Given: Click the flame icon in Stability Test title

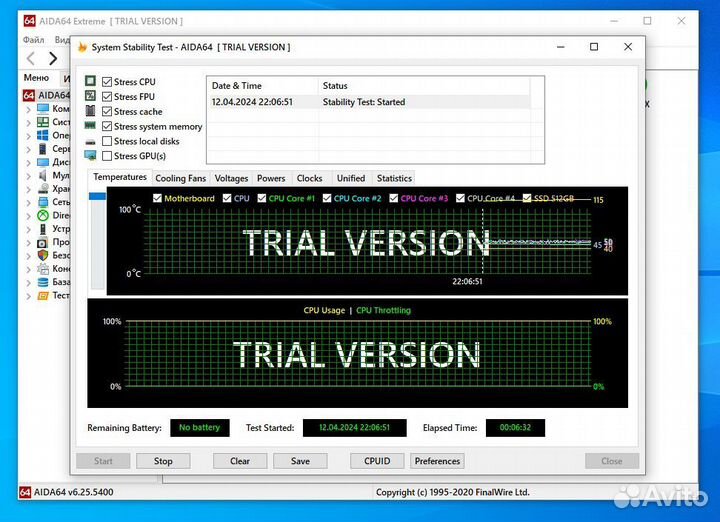Looking at the screenshot, I should point(83,47).
